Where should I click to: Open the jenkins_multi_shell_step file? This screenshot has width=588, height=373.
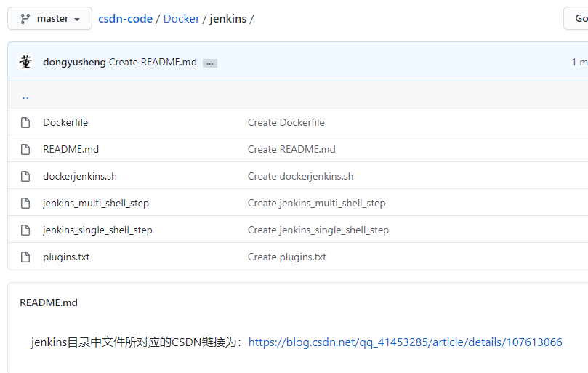pos(96,204)
